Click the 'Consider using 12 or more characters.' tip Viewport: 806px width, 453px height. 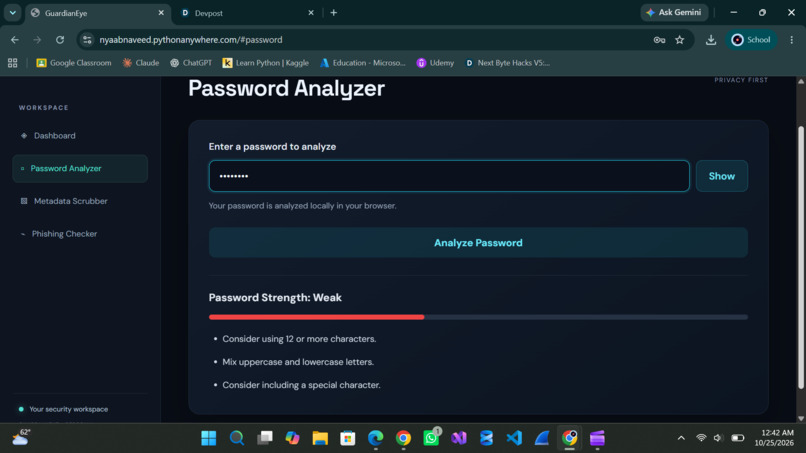click(x=299, y=339)
